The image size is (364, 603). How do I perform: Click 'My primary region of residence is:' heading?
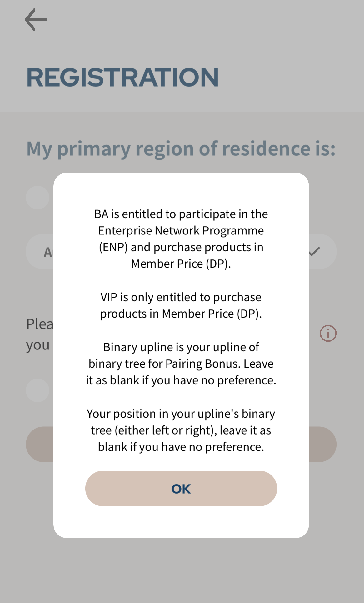181,148
